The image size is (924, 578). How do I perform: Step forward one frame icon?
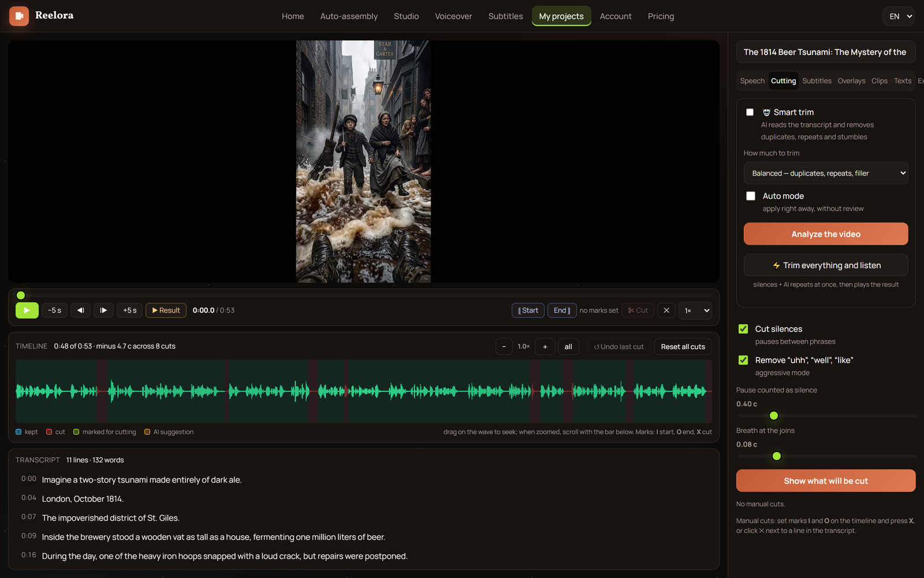(x=103, y=310)
